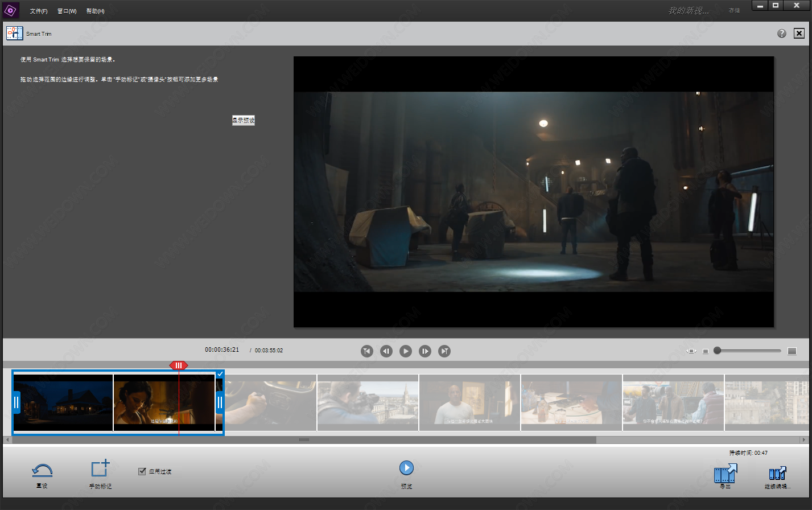Toggle the 应用过渡 checkbox
The image size is (812, 510).
(x=142, y=471)
